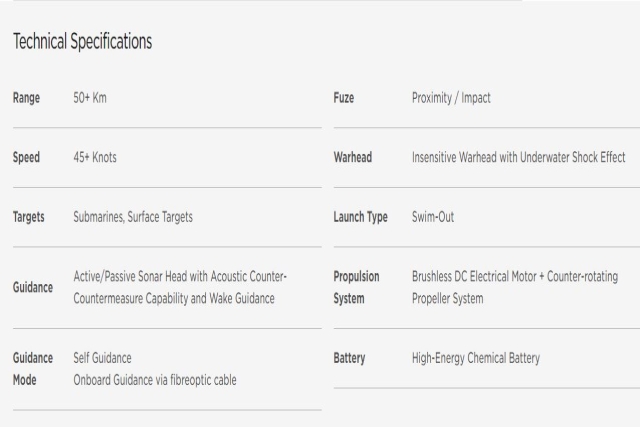
Task: Click the 50+ Km range value
Action: [90, 98]
